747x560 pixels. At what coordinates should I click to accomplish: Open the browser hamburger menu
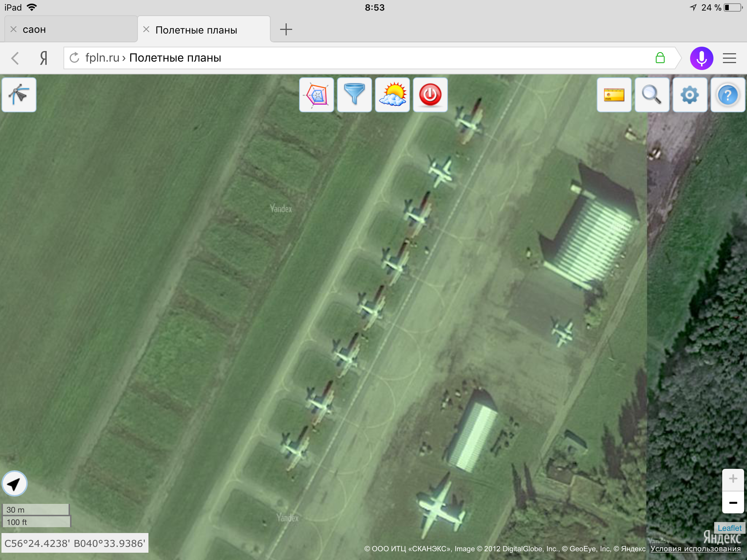(x=729, y=58)
